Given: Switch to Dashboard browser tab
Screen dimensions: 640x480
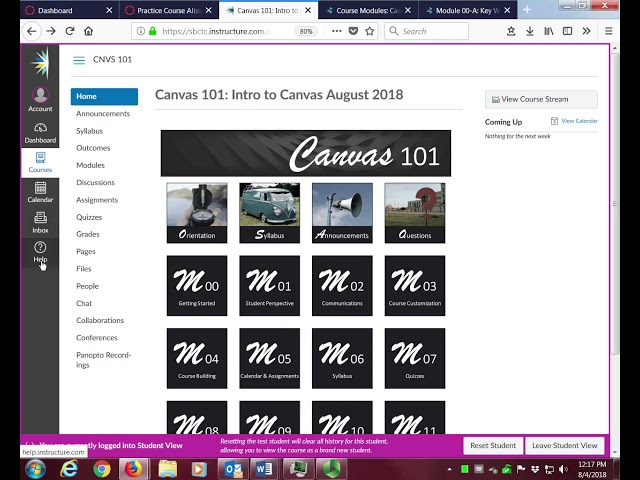Looking at the screenshot, I should point(69,10).
